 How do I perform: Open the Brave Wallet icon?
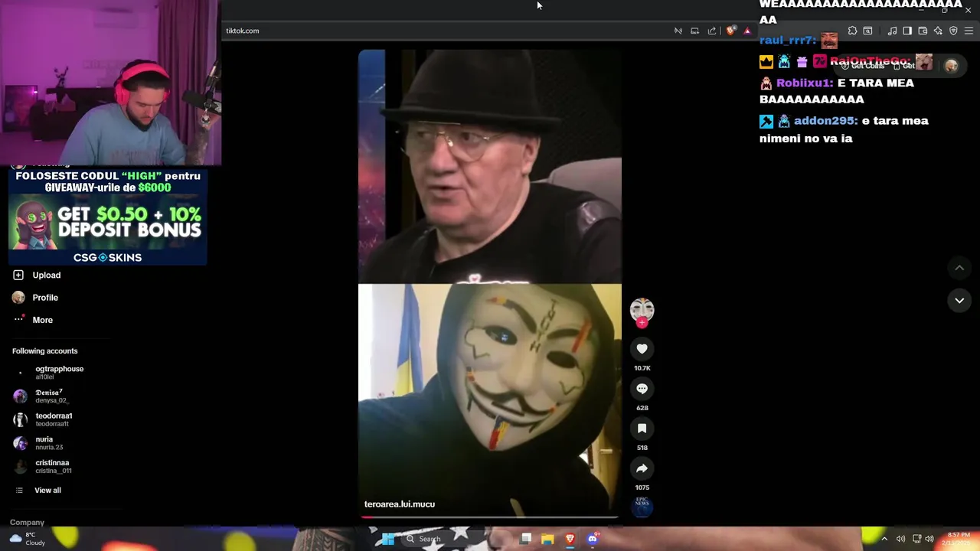pyautogui.click(x=923, y=31)
